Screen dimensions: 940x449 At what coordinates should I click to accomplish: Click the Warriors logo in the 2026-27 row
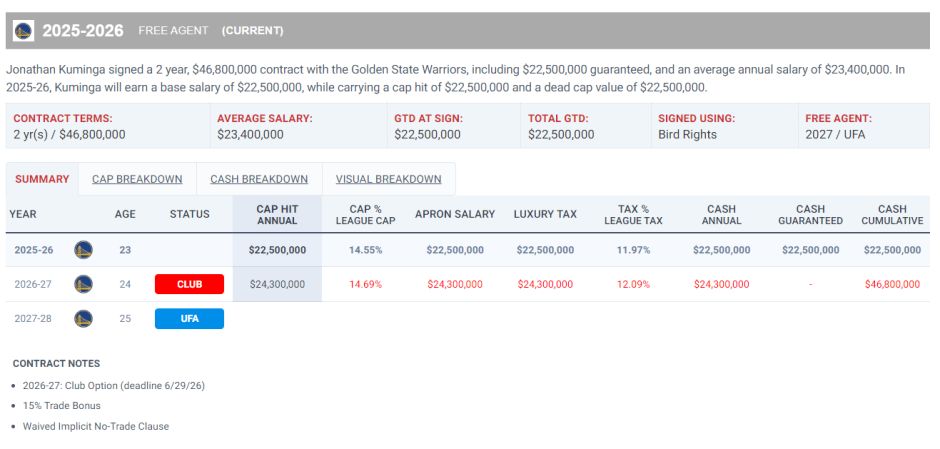[x=83, y=284]
